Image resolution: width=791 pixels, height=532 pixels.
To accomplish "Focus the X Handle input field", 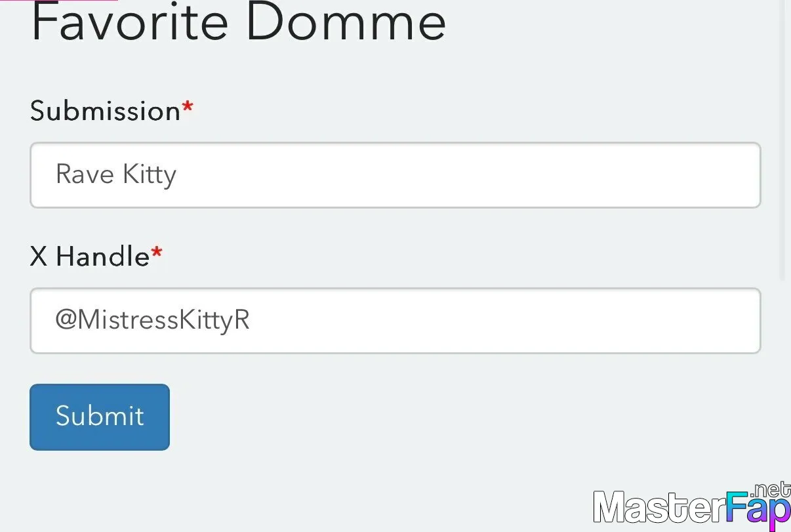I will [395, 321].
